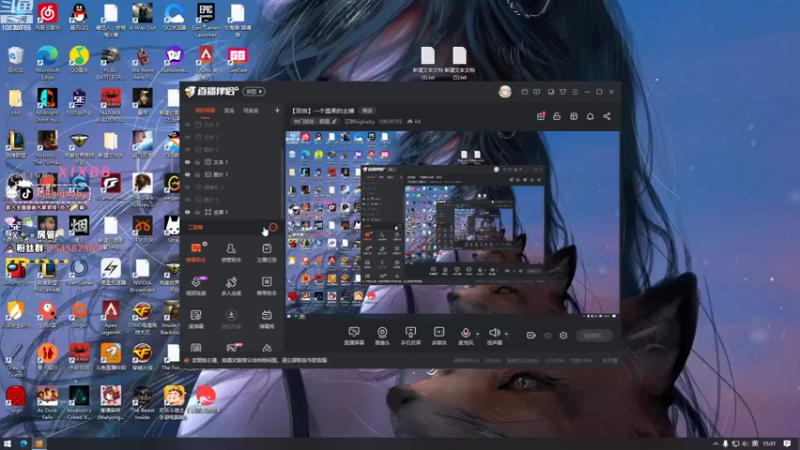Open the Microsoft Edge desktop shortcut
Screen dimensions: 800x450
click(x=47, y=63)
